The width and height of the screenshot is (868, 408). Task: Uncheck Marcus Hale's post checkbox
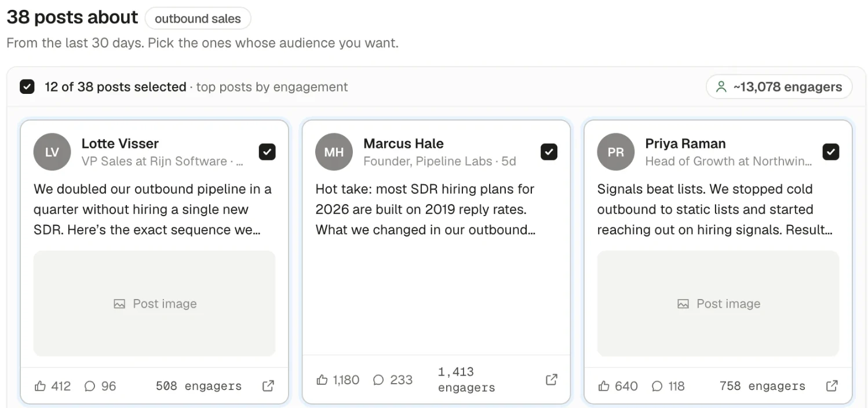tap(549, 152)
